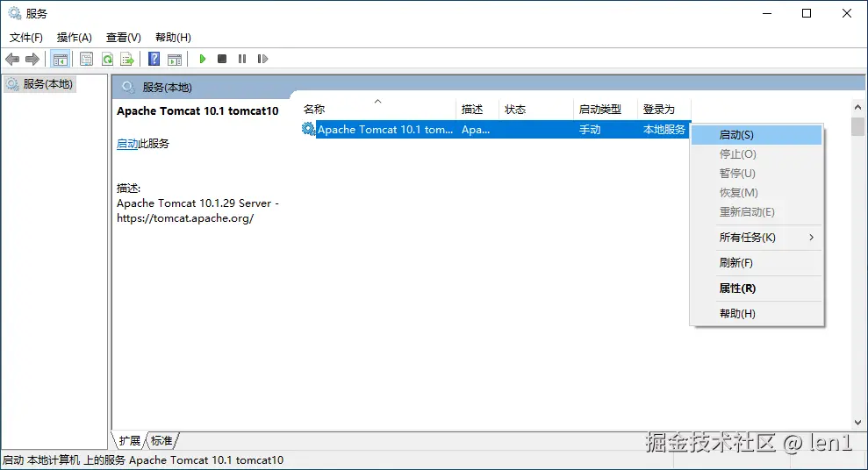Click the green Start service play icon
Image resolution: width=868 pixels, height=470 pixels.
(203, 59)
